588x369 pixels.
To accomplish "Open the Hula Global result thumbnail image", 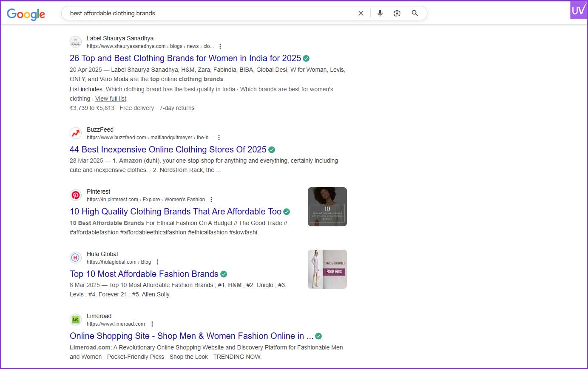I will coord(327,269).
